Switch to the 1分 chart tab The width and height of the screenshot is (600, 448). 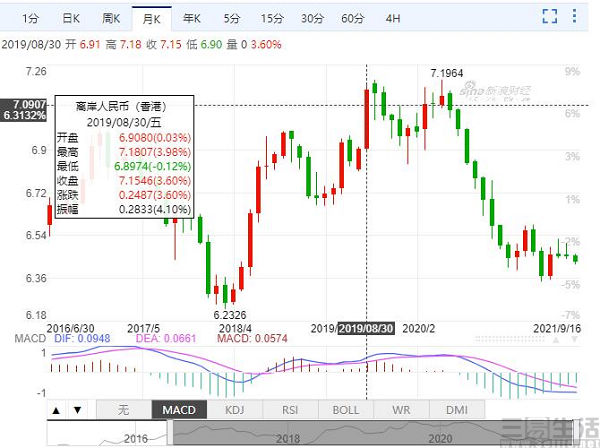tap(30, 18)
